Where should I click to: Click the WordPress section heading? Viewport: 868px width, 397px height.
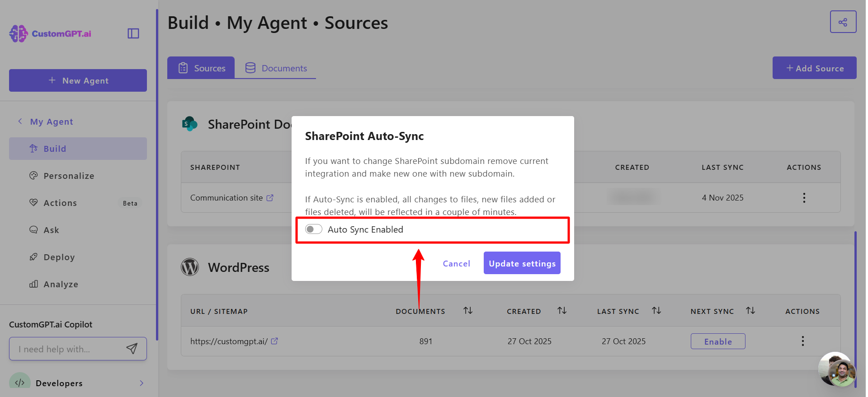[239, 267]
